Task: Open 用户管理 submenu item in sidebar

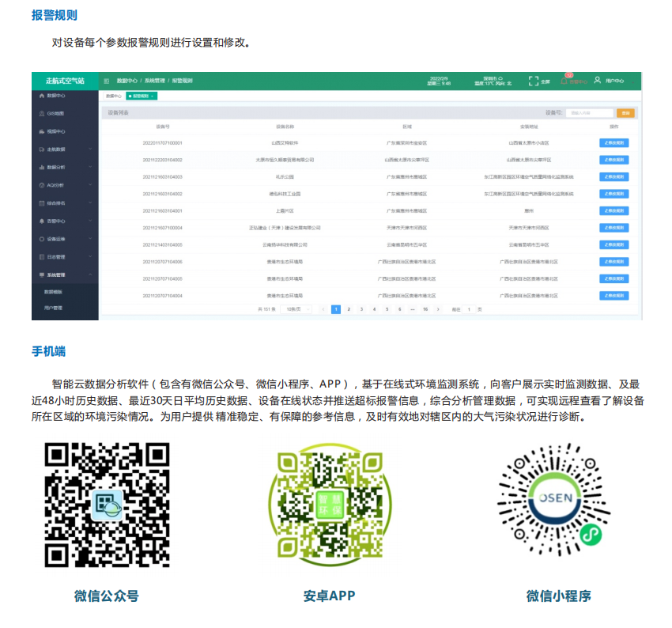Action: [53, 308]
